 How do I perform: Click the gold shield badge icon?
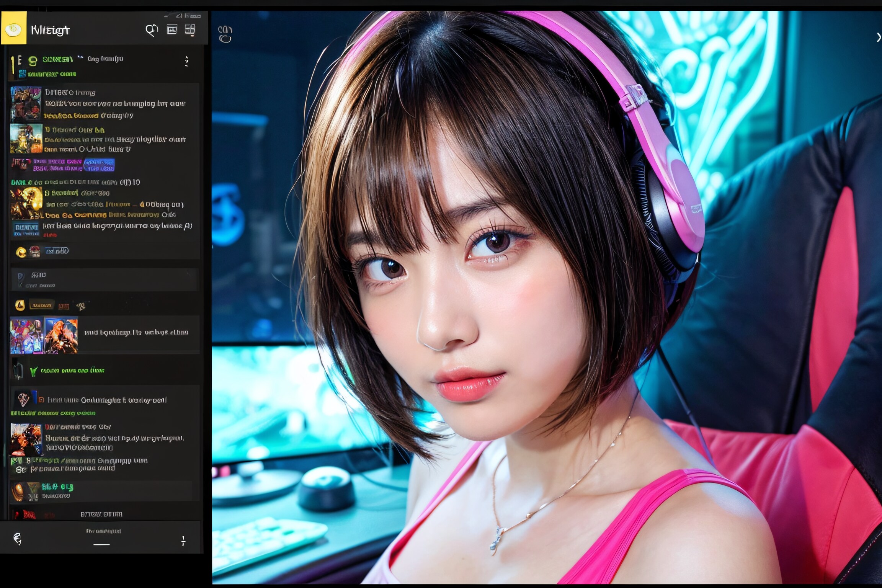pyautogui.click(x=20, y=305)
